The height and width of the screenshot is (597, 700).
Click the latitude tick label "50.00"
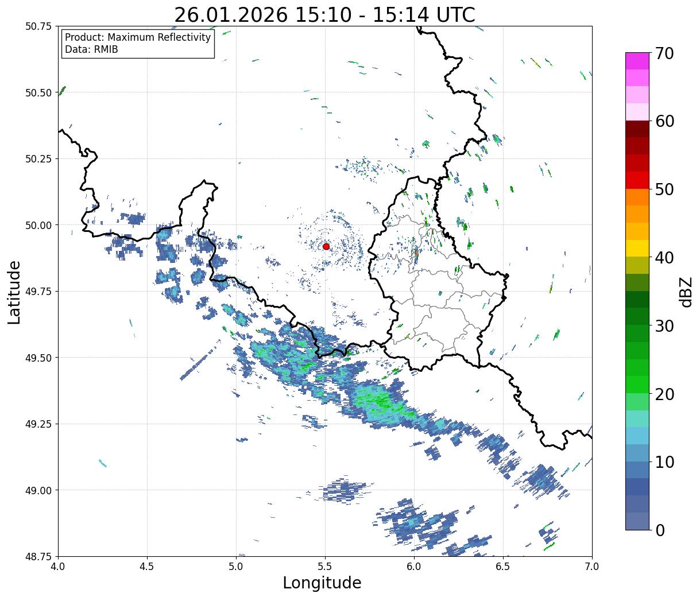pos(38,225)
